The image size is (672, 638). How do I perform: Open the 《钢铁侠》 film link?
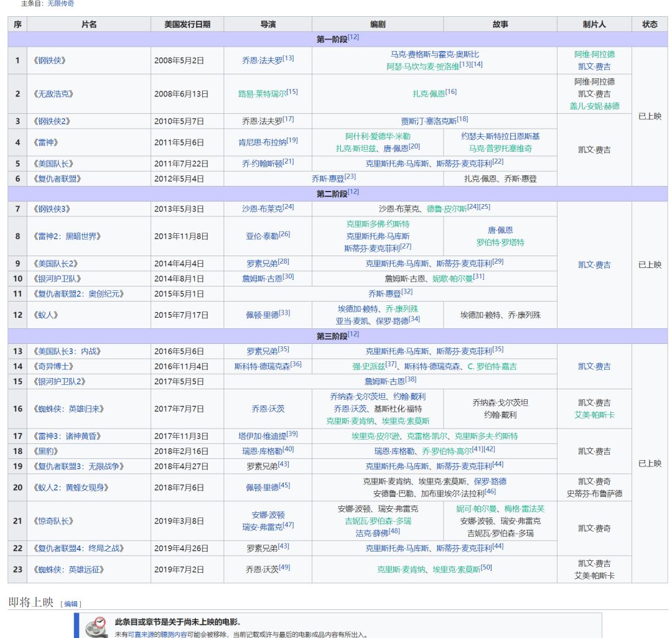(x=49, y=60)
